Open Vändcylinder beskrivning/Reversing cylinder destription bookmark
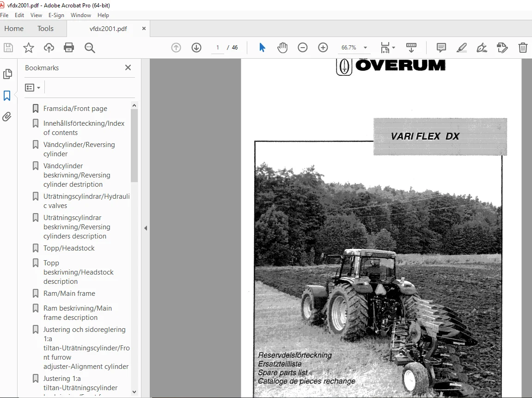Screen dimensions: 532x398 click(77, 175)
